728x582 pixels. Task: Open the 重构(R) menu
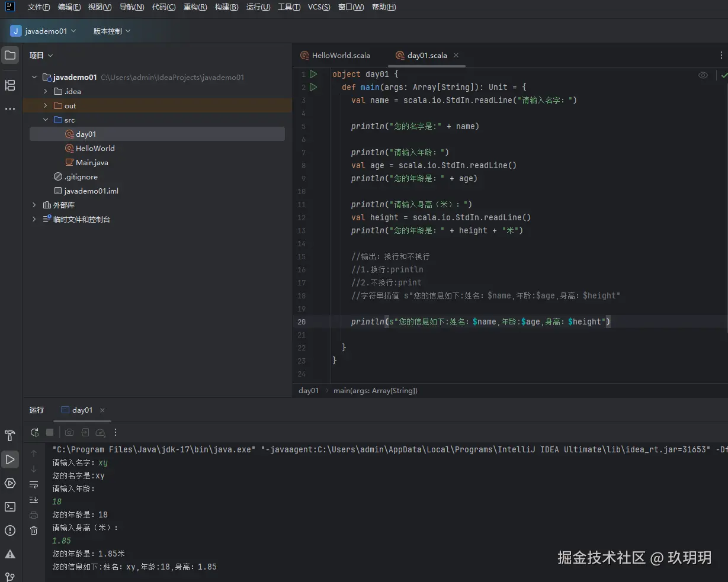(195, 7)
